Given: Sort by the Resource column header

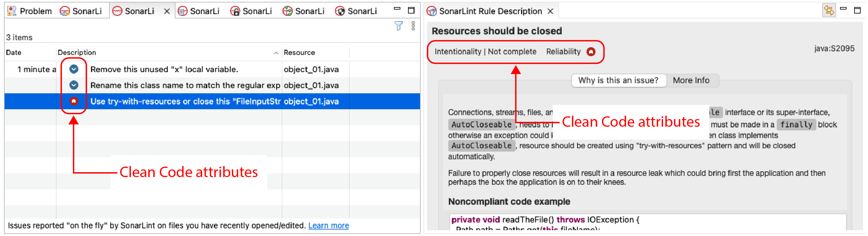Looking at the screenshot, I should (x=299, y=52).
